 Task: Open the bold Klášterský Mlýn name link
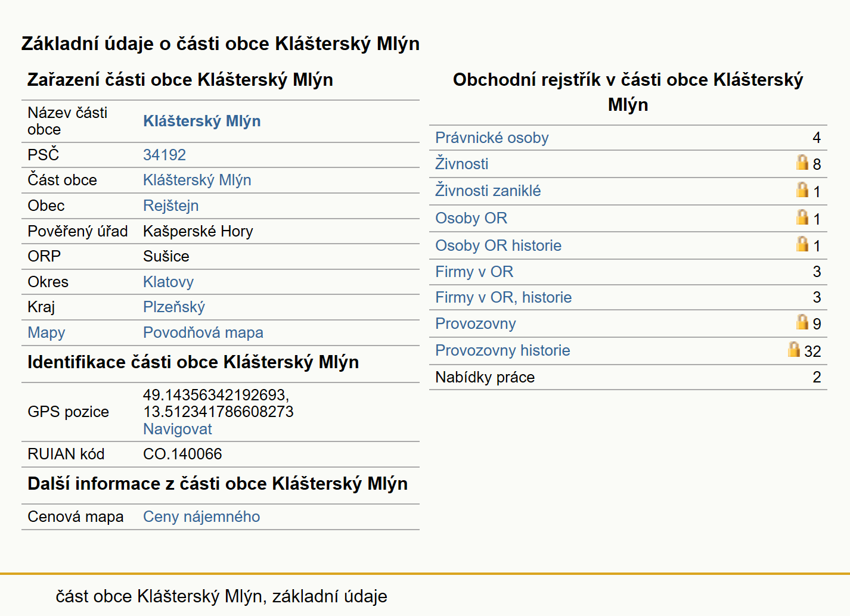[202, 121]
